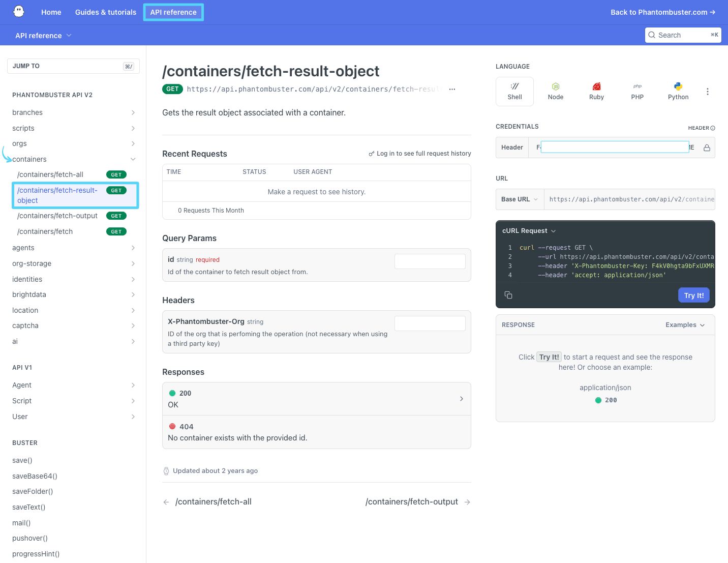Open /containers/fetch in sidebar

click(45, 231)
